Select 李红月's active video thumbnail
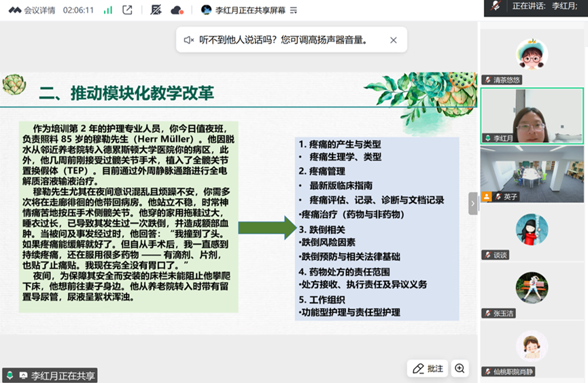Viewport: 588px width, 383px height. (x=532, y=116)
